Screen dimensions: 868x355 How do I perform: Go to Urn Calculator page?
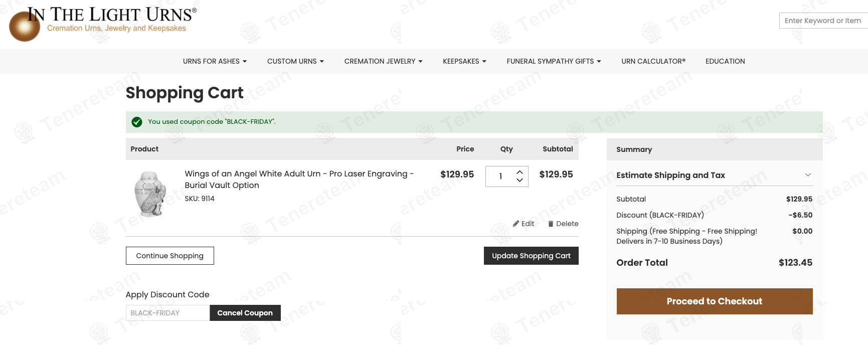653,61
